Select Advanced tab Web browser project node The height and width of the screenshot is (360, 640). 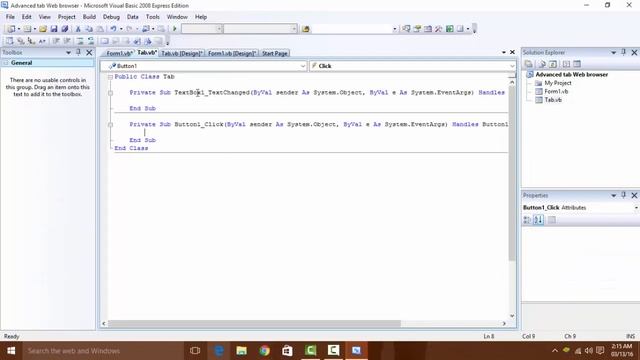tap(571, 75)
